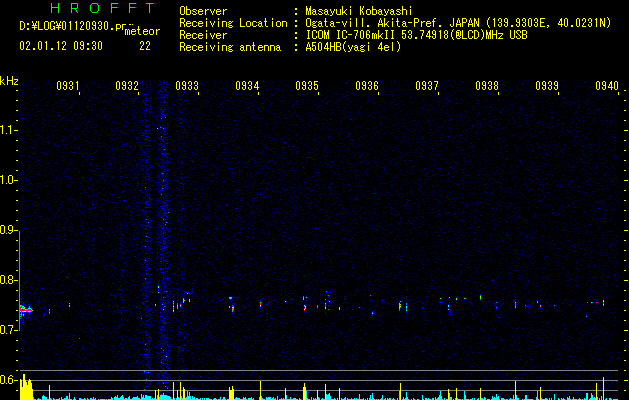
Task: Click the 0938 time axis marker
Action: (487, 86)
